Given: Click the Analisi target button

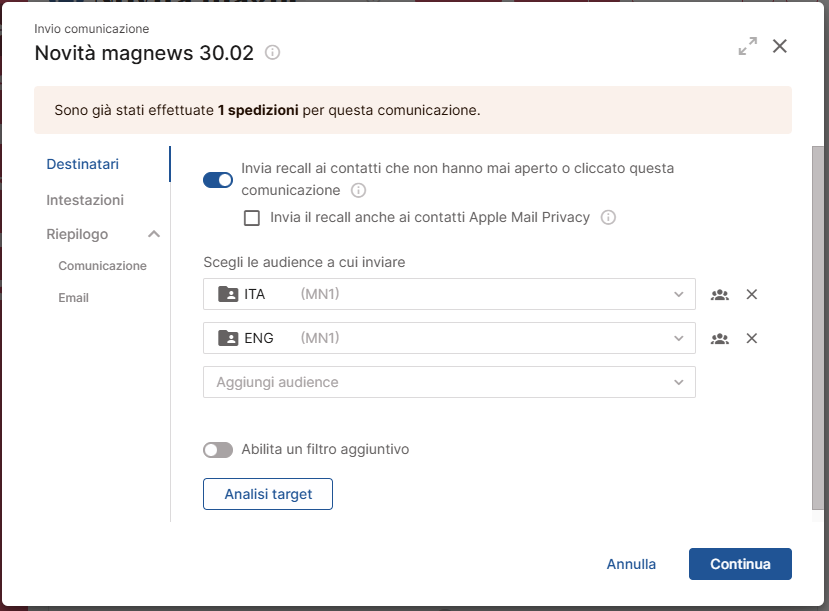Looking at the screenshot, I should [x=268, y=494].
